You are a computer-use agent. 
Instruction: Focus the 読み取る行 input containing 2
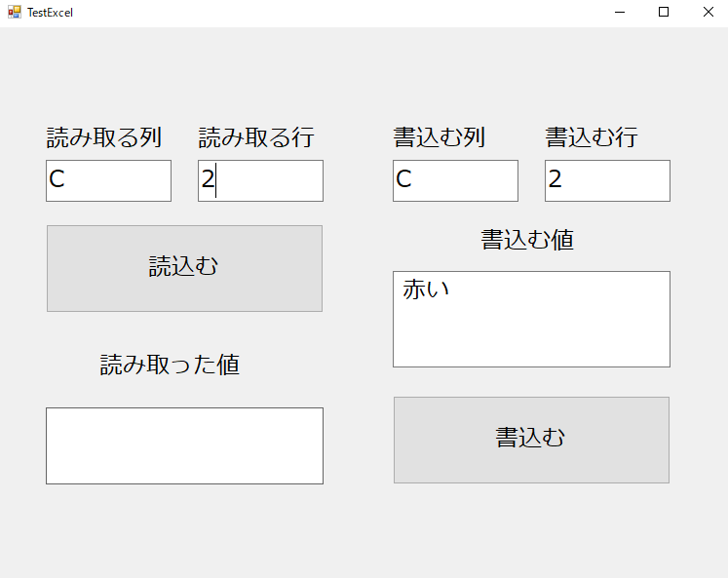tap(260, 180)
